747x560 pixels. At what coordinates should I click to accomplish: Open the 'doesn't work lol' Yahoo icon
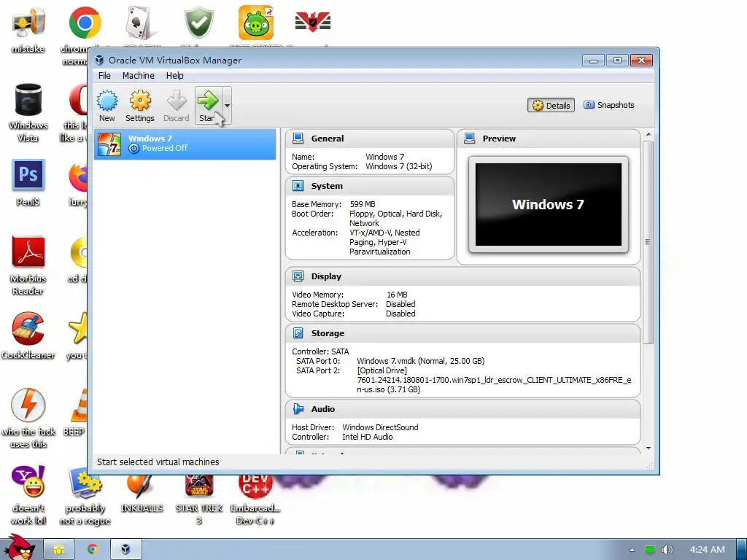point(28,495)
